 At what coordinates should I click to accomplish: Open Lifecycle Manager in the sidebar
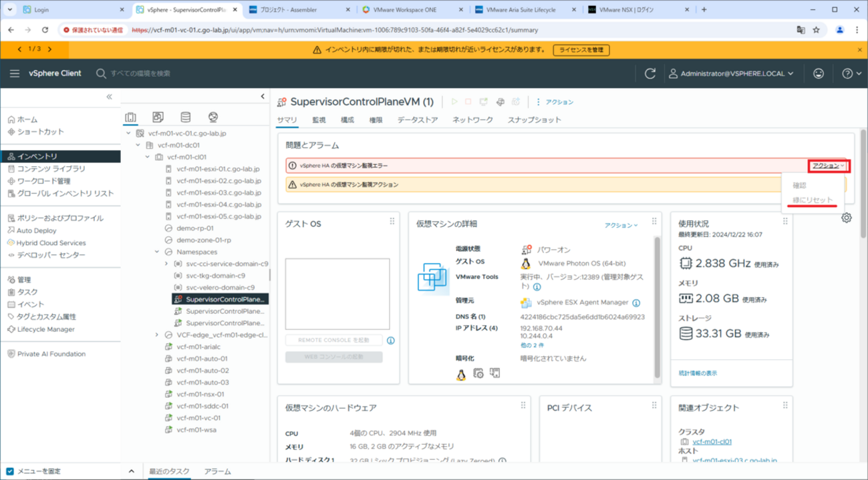point(46,329)
